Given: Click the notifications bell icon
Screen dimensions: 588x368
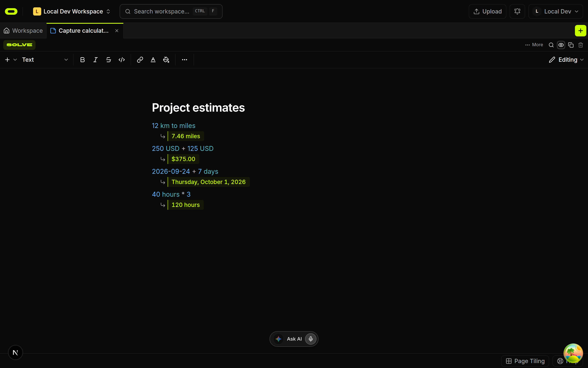Looking at the screenshot, I should pos(517,11).
